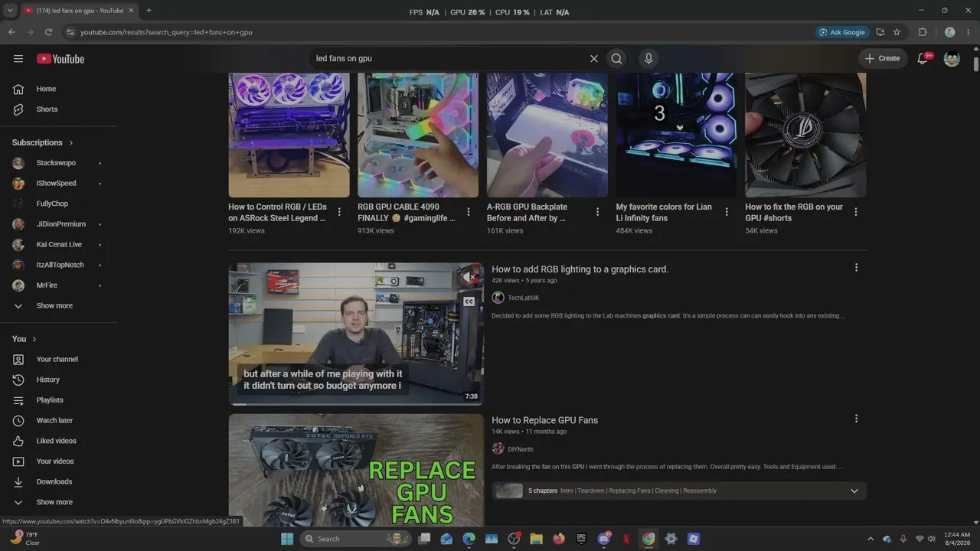Go back in Chrome
Viewport: 980px width, 551px height.
pos(11,32)
